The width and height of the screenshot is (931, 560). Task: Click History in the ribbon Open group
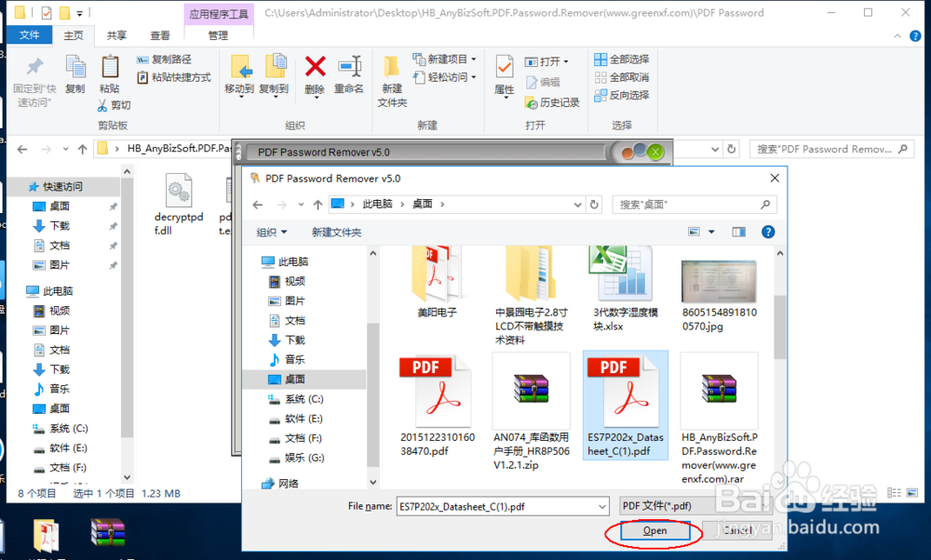(x=552, y=102)
